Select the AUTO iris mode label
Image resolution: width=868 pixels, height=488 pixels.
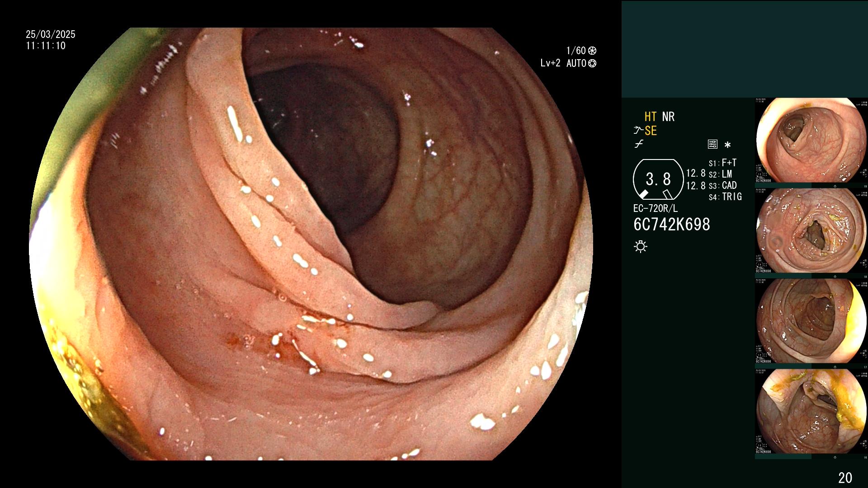[576, 63]
